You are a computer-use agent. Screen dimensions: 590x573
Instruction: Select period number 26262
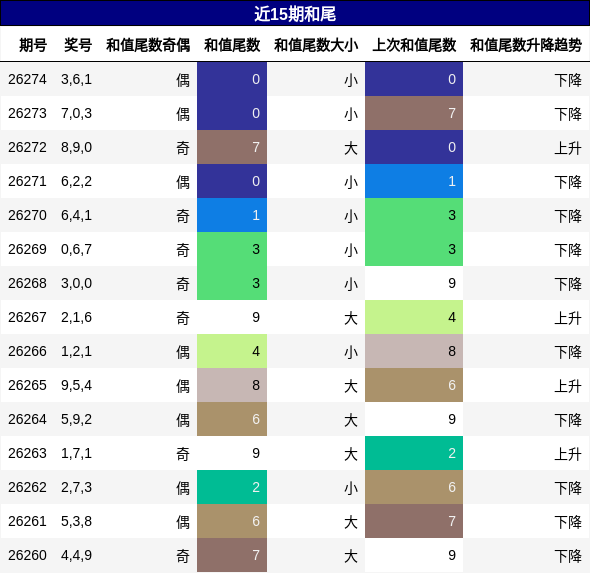(27, 487)
